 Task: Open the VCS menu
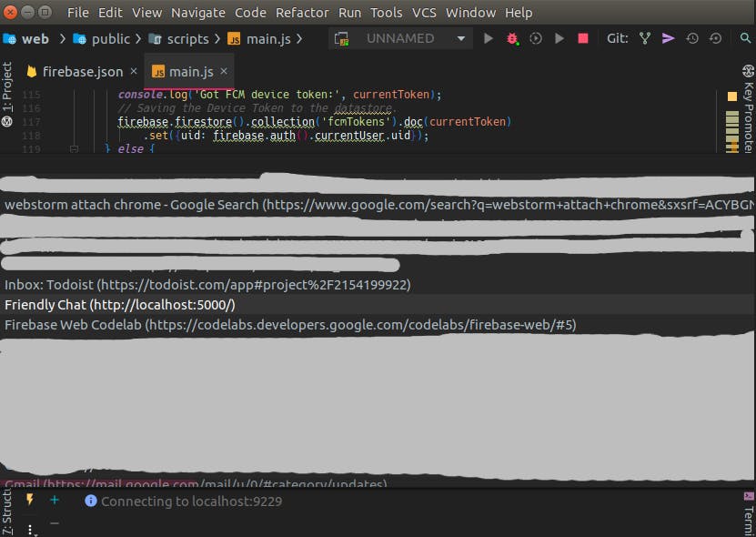click(424, 13)
